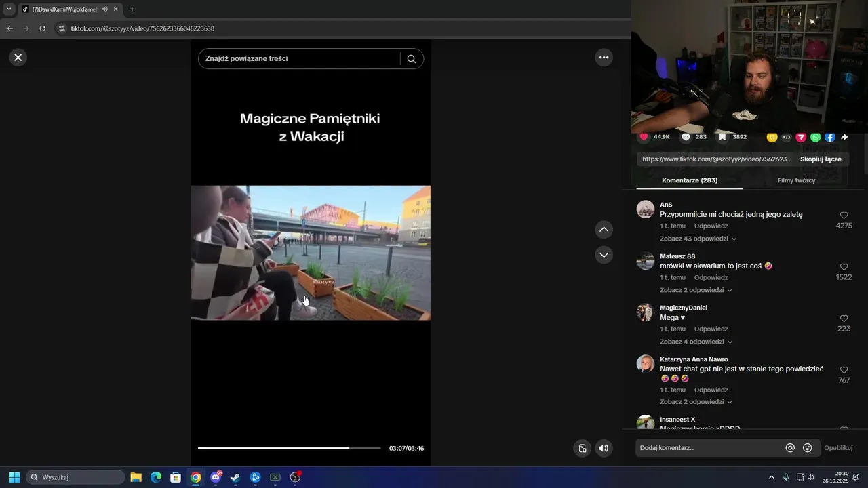The image size is (868, 488).
Task: Reply to AnS's comment via Odpowiedz
Action: click(x=711, y=226)
